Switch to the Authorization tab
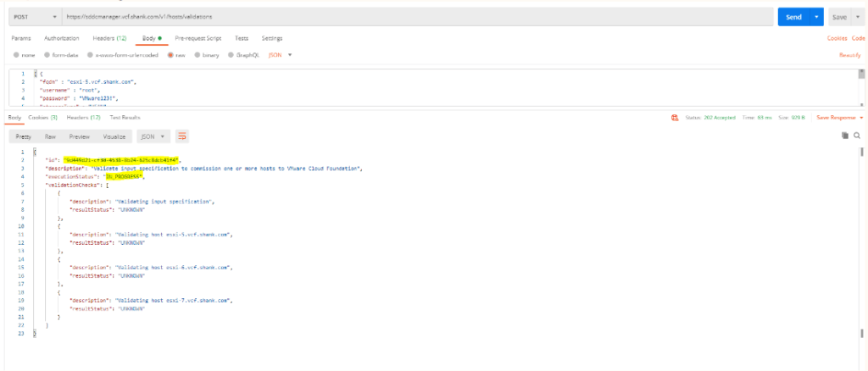The image size is (868, 371). 62,38
